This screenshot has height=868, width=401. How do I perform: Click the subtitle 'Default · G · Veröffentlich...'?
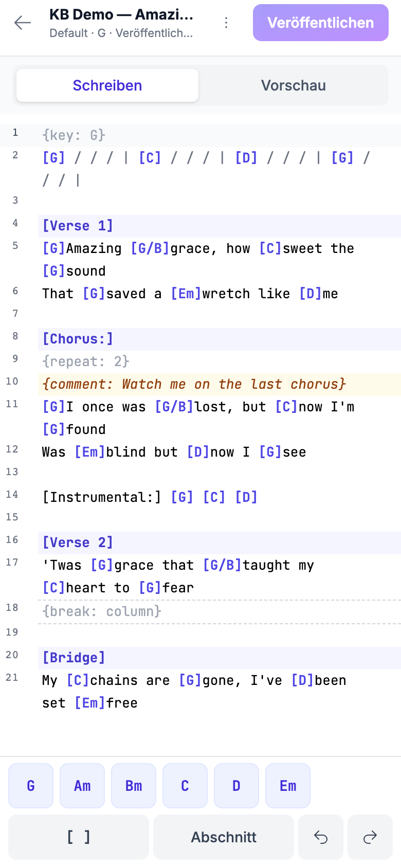[x=121, y=33]
